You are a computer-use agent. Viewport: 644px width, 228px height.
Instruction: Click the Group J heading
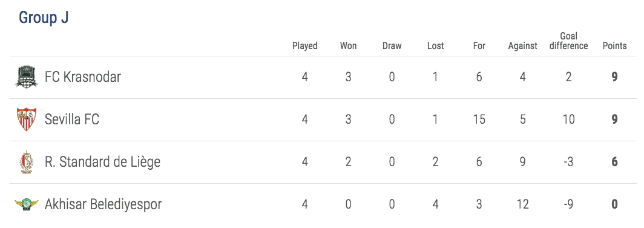click(44, 18)
